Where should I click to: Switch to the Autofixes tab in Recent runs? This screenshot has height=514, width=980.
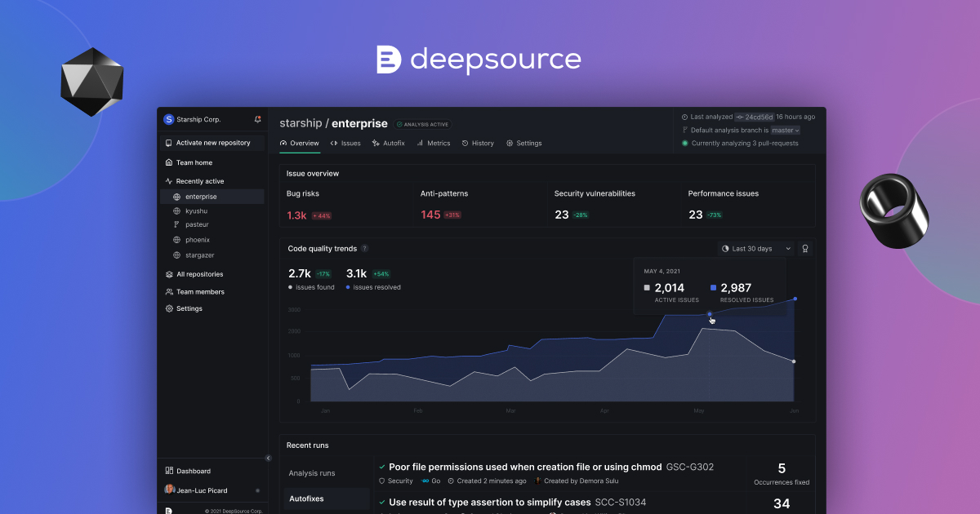pyautogui.click(x=307, y=498)
